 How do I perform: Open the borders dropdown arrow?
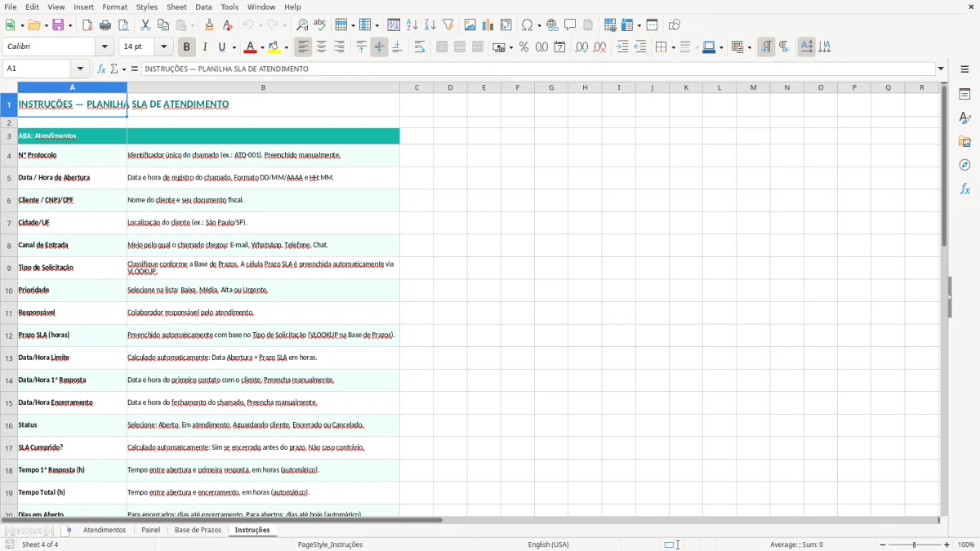click(x=672, y=47)
